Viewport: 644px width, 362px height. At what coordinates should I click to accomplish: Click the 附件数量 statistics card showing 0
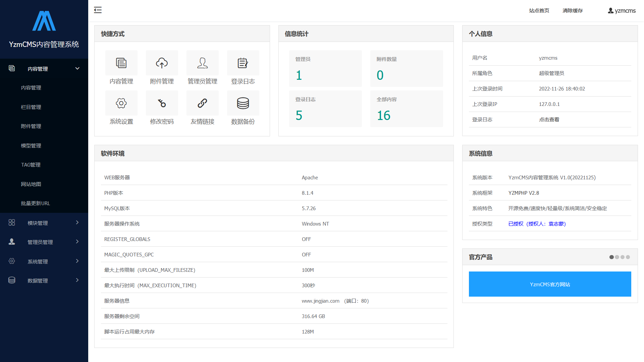407,68
